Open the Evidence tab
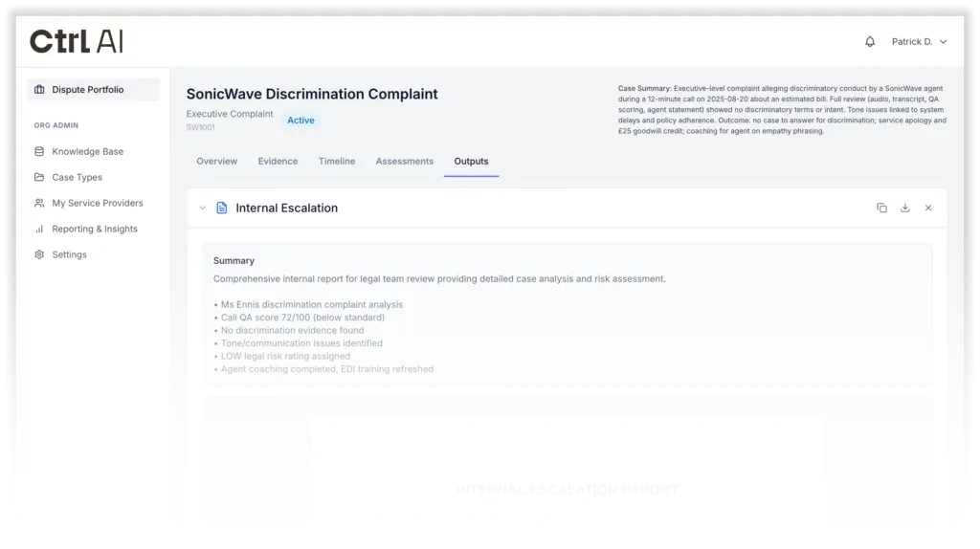 click(x=278, y=161)
